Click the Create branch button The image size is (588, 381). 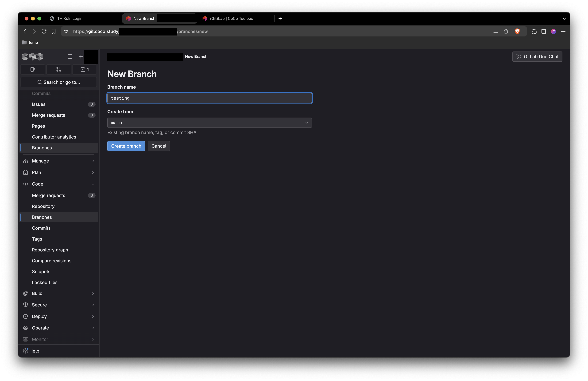[x=126, y=146]
